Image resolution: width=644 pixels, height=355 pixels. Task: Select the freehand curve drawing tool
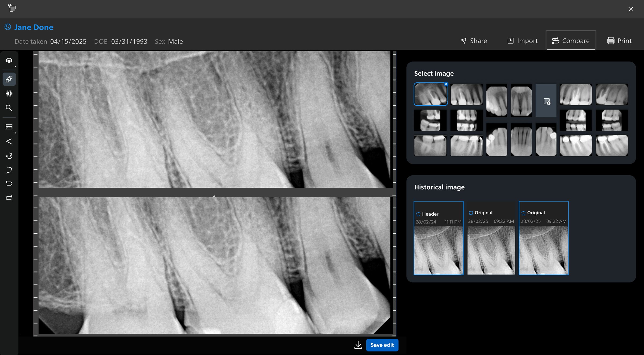pyautogui.click(x=9, y=156)
